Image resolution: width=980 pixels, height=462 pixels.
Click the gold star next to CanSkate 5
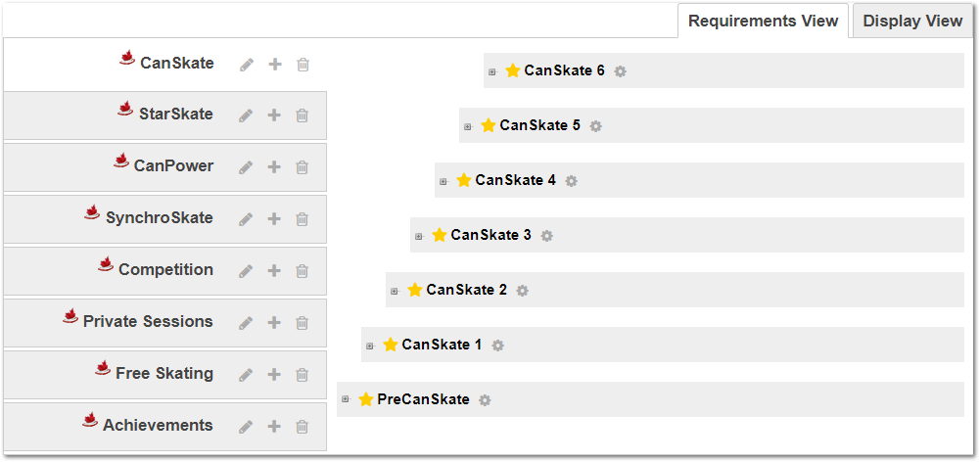[488, 126]
